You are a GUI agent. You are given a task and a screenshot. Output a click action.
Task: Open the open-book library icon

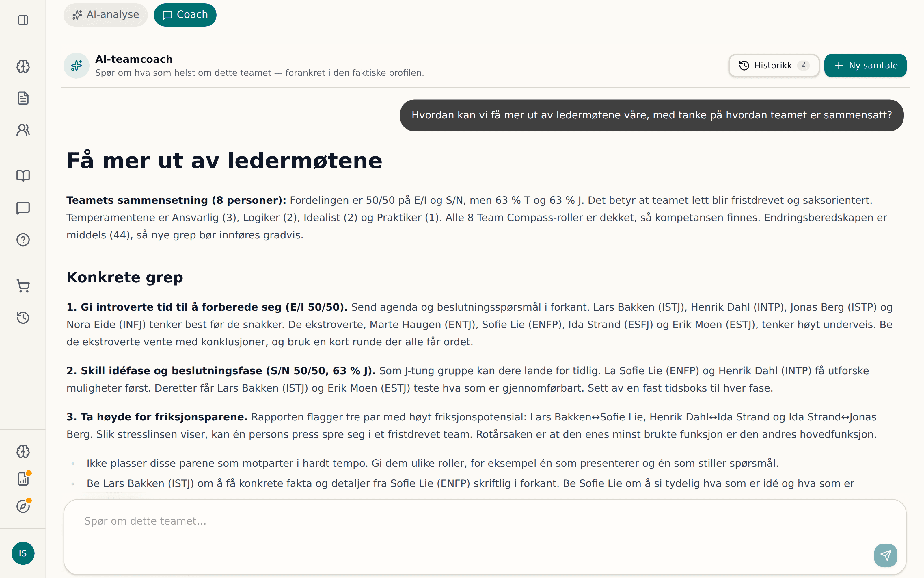(x=23, y=176)
